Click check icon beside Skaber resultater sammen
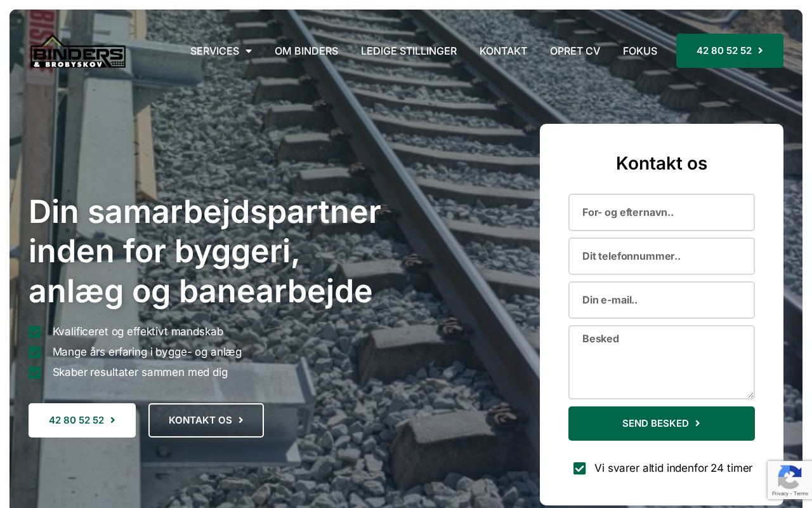812x508 pixels. pos(35,372)
